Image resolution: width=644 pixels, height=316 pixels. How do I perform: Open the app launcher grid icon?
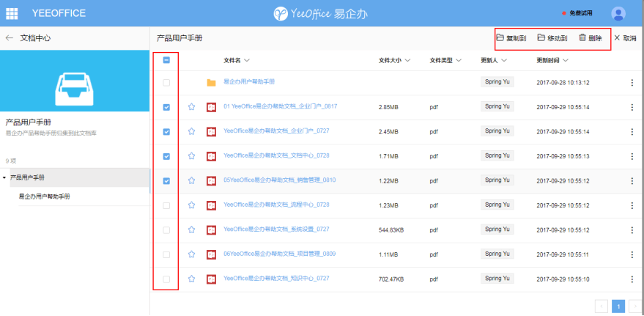(x=12, y=13)
